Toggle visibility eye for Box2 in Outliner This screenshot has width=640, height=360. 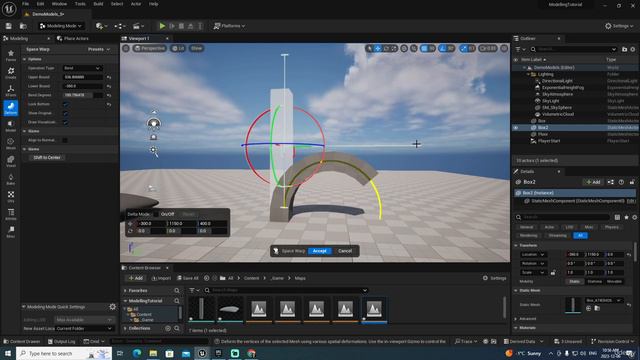pos(516,128)
